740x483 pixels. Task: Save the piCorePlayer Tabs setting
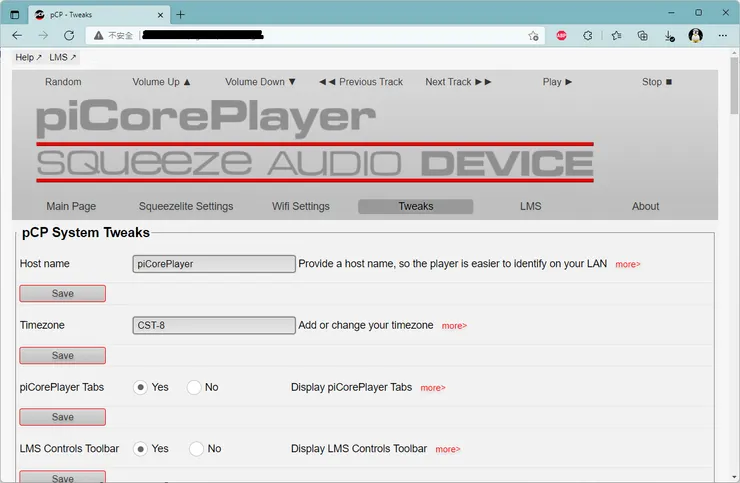coord(62,417)
